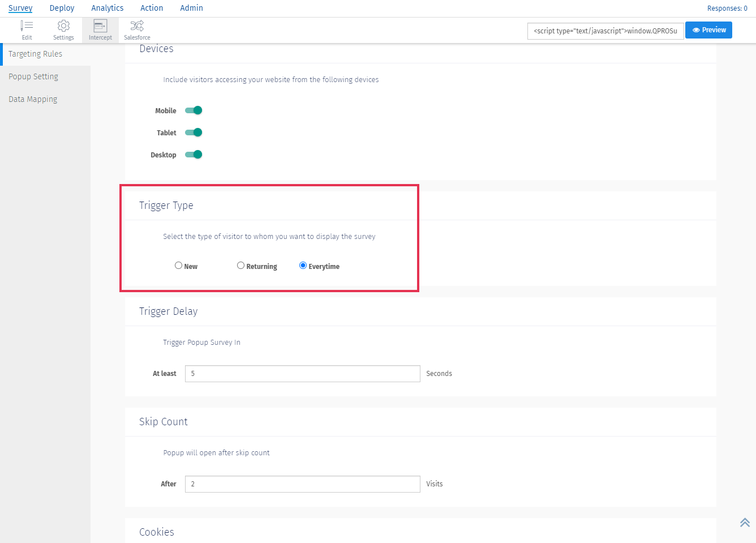This screenshot has width=756, height=543.
Task: Open Popup Setting in the sidebar
Action: 33,76
